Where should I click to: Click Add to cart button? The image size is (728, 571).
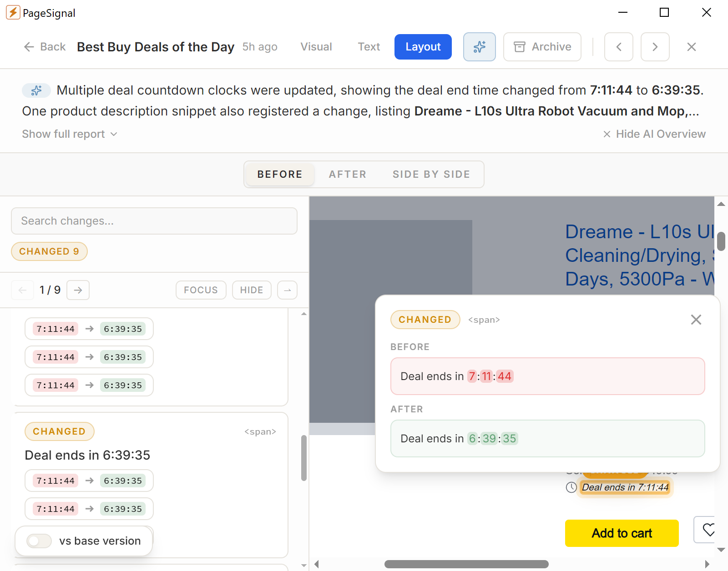coord(622,533)
